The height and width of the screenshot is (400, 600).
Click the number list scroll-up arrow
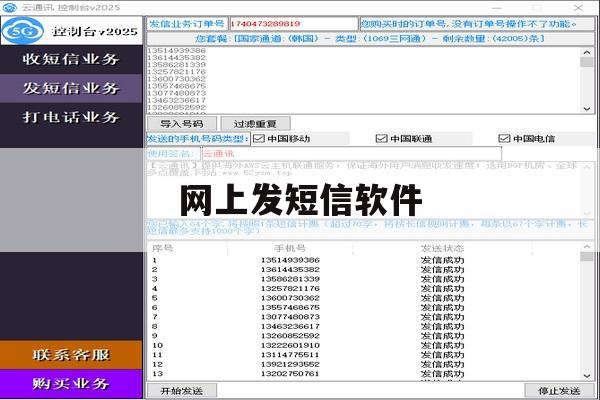[x=587, y=52]
